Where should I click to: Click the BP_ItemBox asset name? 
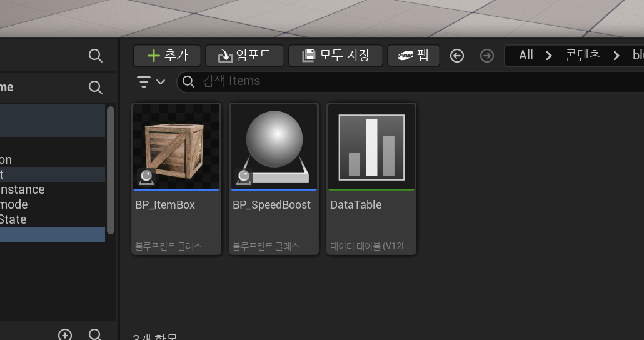click(165, 205)
